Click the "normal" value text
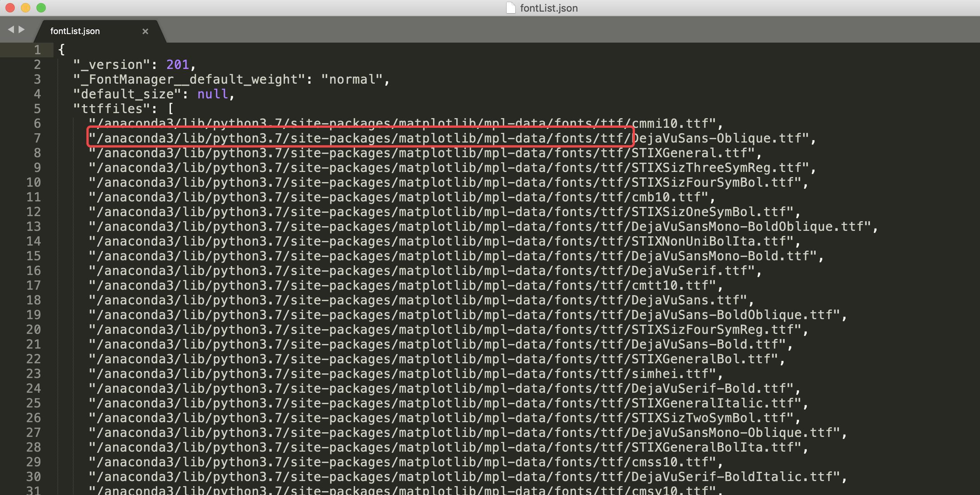This screenshot has width=980, height=495. (352, 79)
